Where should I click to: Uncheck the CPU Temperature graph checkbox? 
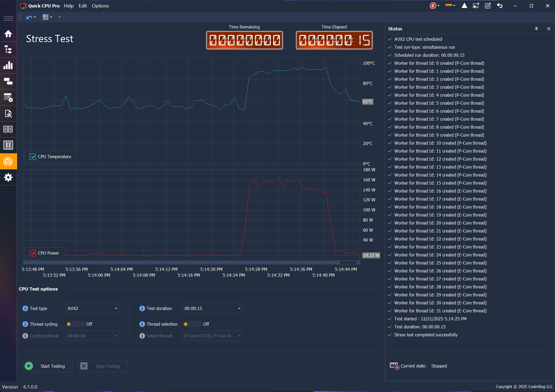pos(33,157)
